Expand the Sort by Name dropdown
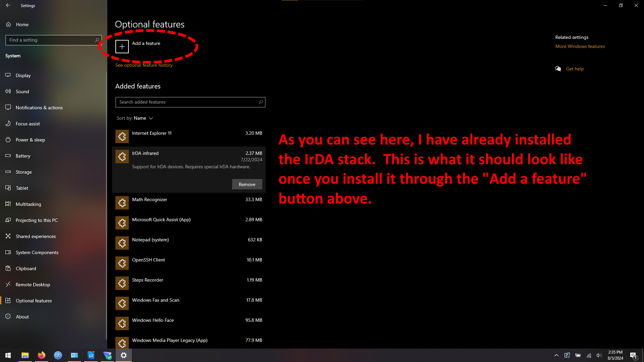 pos(135,118)
